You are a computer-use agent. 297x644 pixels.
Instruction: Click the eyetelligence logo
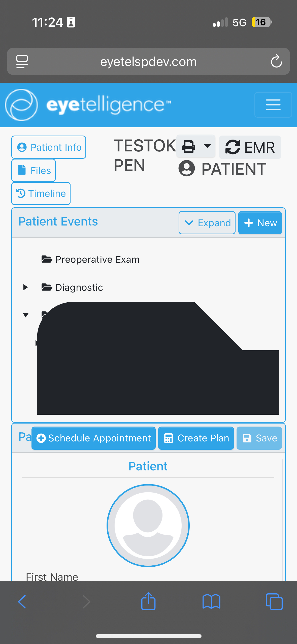point(88,105)
